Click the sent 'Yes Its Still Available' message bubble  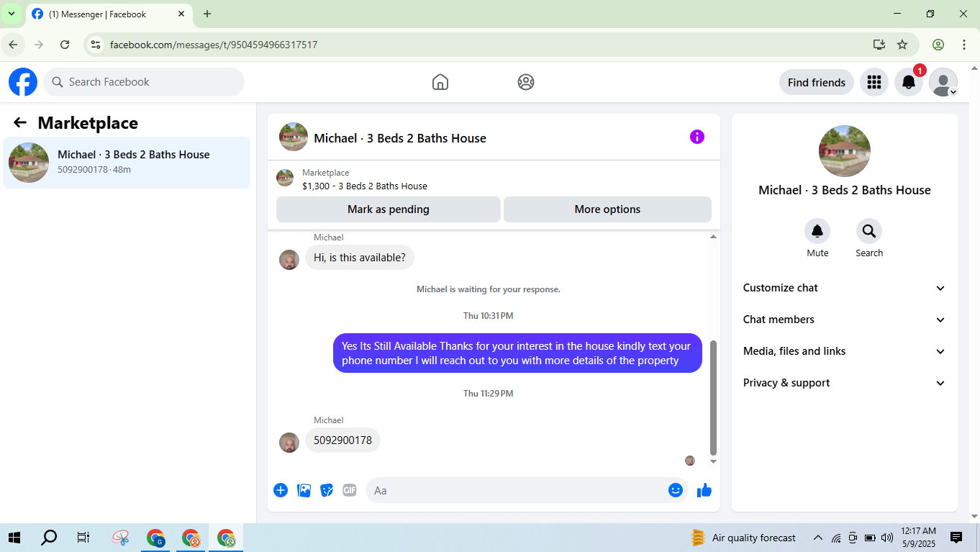point(517,353)
